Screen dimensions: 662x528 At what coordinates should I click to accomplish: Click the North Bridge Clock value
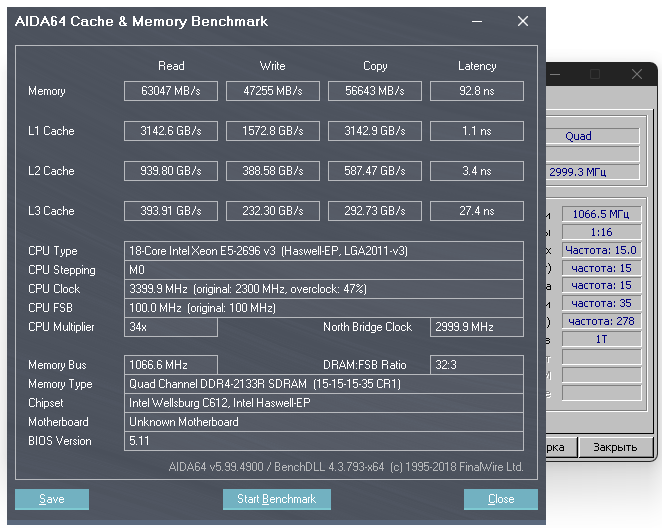[x=477, y=327]
